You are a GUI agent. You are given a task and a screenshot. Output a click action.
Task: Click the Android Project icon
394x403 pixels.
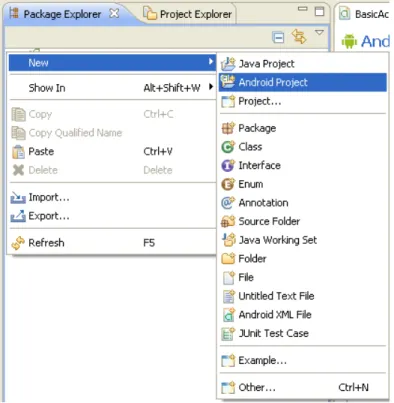pyautogui.click(x=228, y=82)
